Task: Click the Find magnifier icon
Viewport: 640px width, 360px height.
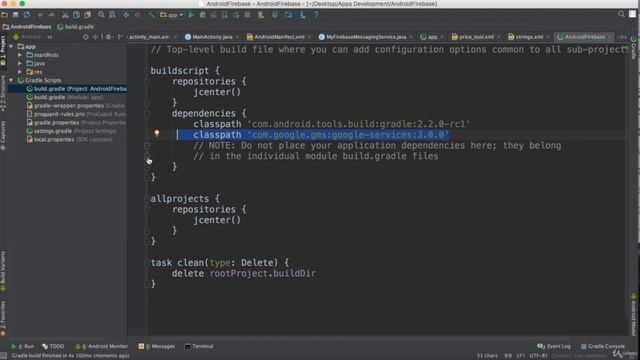Action: 101,15
